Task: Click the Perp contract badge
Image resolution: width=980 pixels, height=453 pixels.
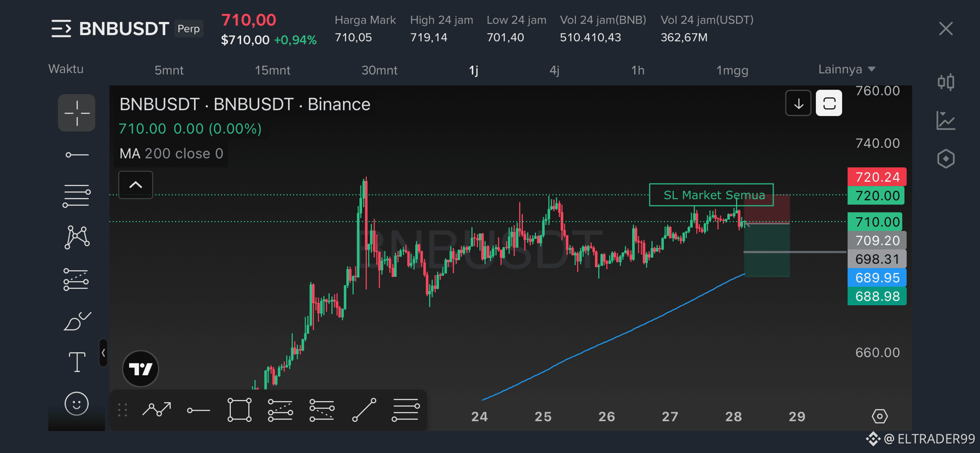Action: click(189, 28)
